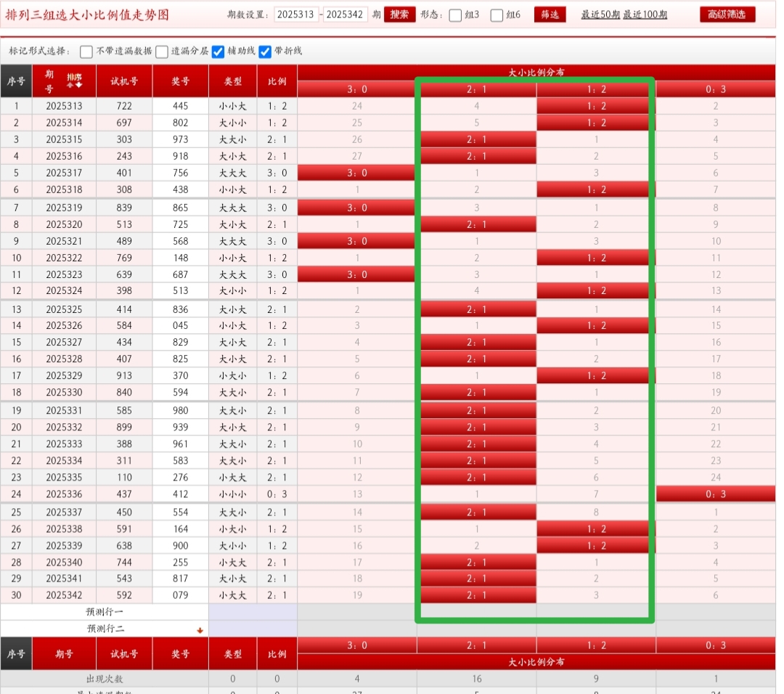
Task: Click the red 2:1 marker in row 2025342
Action: (x=478, y=595)
